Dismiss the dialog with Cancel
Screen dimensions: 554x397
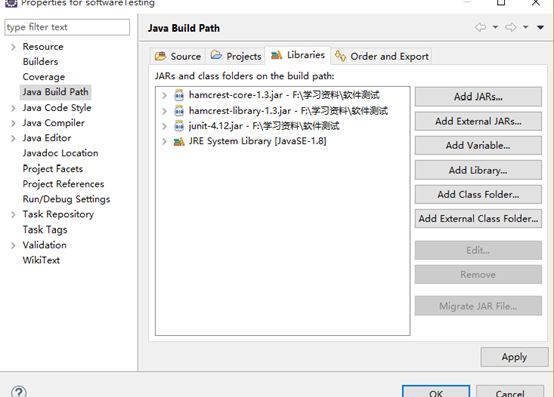click(x=510, y=391)
